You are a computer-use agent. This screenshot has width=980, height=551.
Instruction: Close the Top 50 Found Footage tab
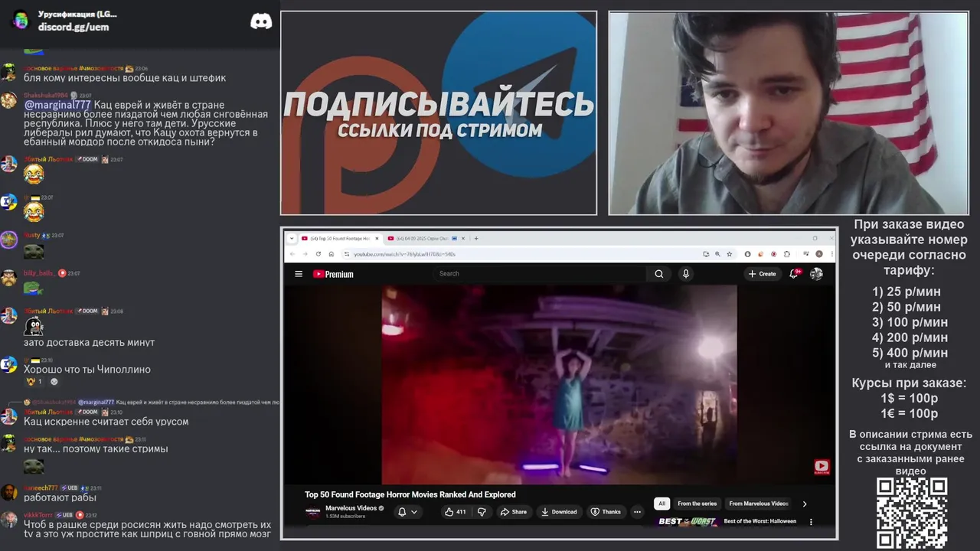click(375, 238)
